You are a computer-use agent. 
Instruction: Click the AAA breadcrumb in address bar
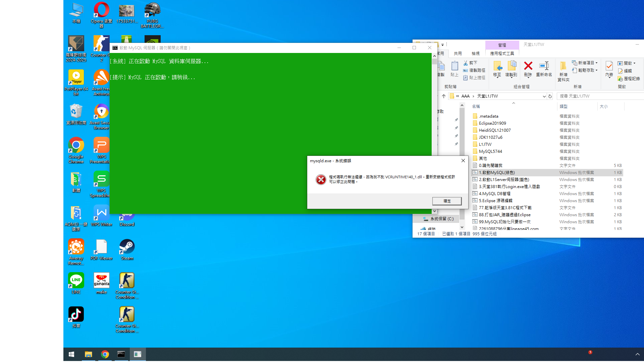point(465,96)
